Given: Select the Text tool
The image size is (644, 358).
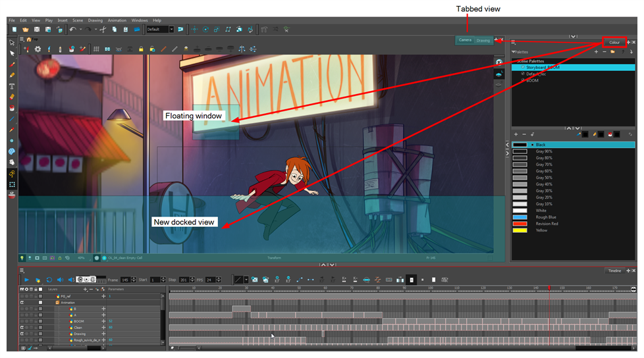Looking at the screenshot, I should tap(12, 86).
